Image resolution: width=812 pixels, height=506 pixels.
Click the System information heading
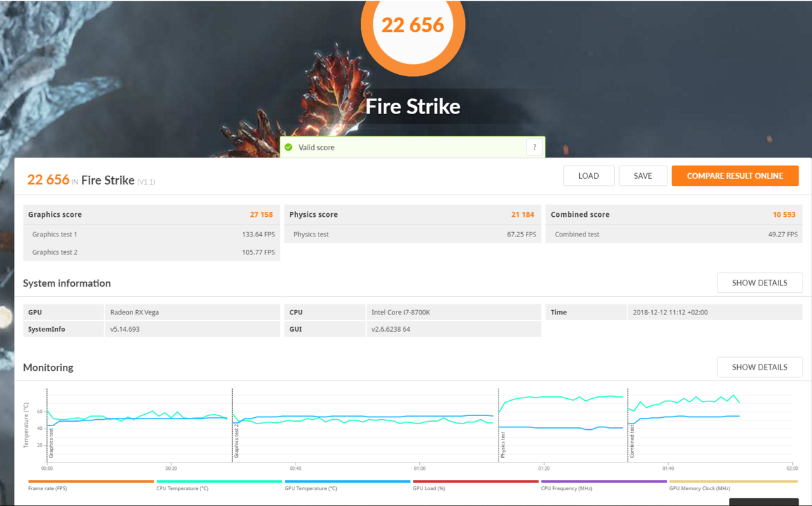[x=67, y=283]
